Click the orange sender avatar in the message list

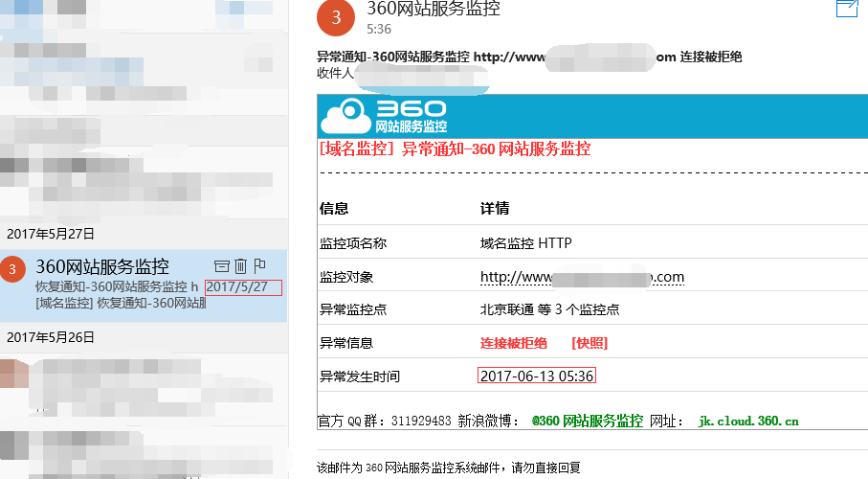click(x=12, y=269)
